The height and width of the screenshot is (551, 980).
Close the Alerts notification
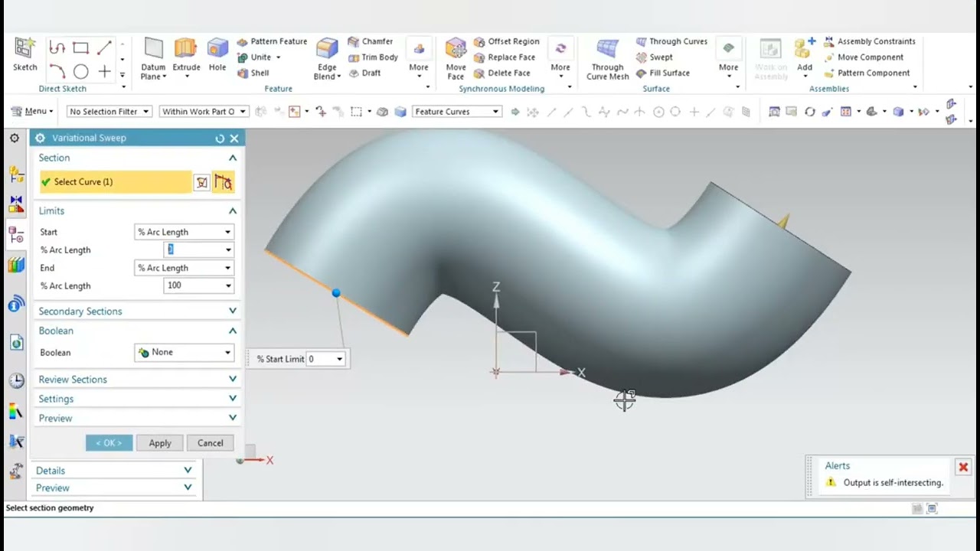coord(963,467)
